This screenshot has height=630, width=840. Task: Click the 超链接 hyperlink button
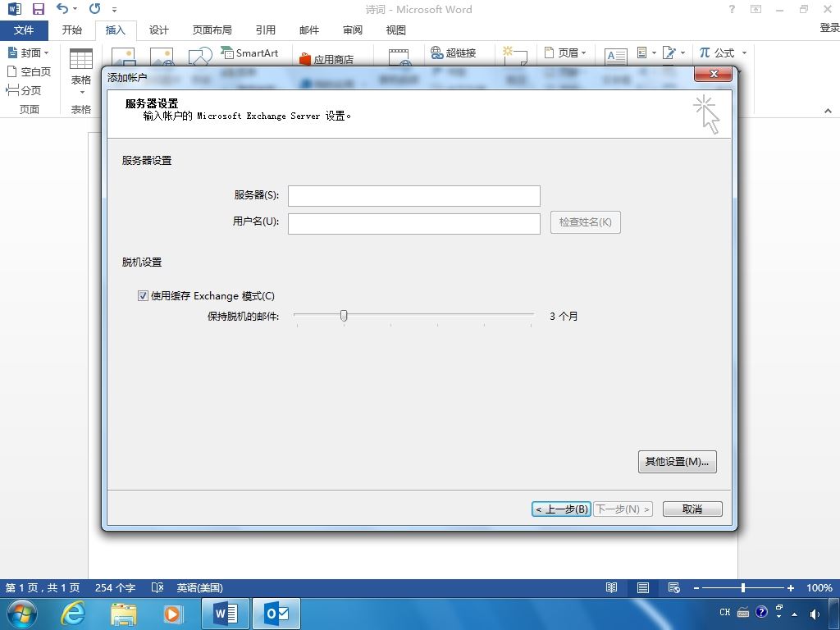point(454,52)
